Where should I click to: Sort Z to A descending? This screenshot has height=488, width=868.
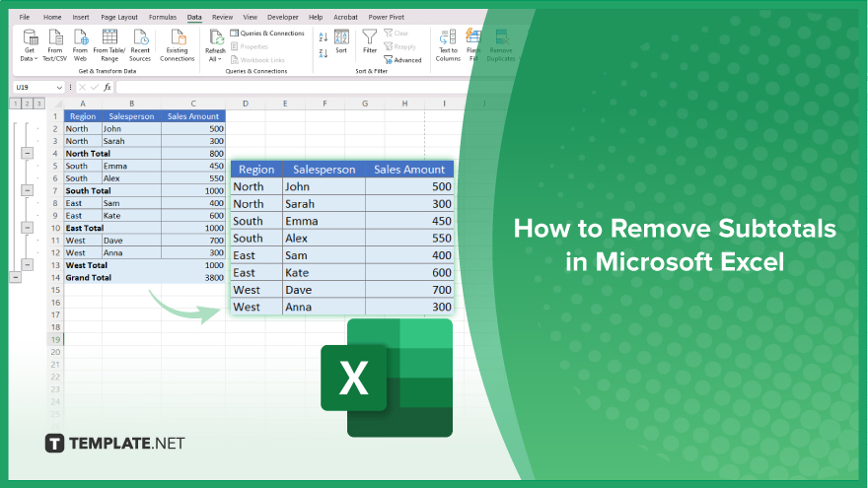(x=324, y=53)
